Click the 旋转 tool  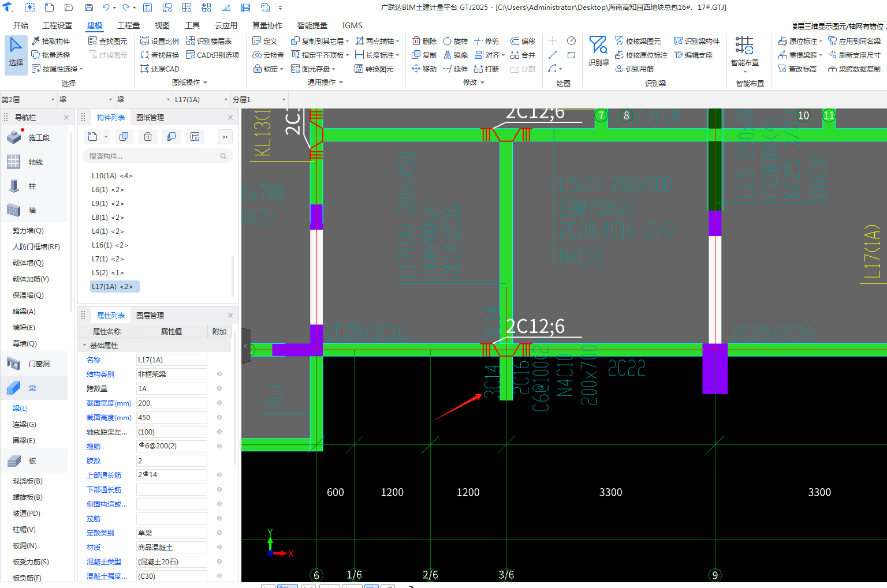pyautogui.click(x=456, y=41)
